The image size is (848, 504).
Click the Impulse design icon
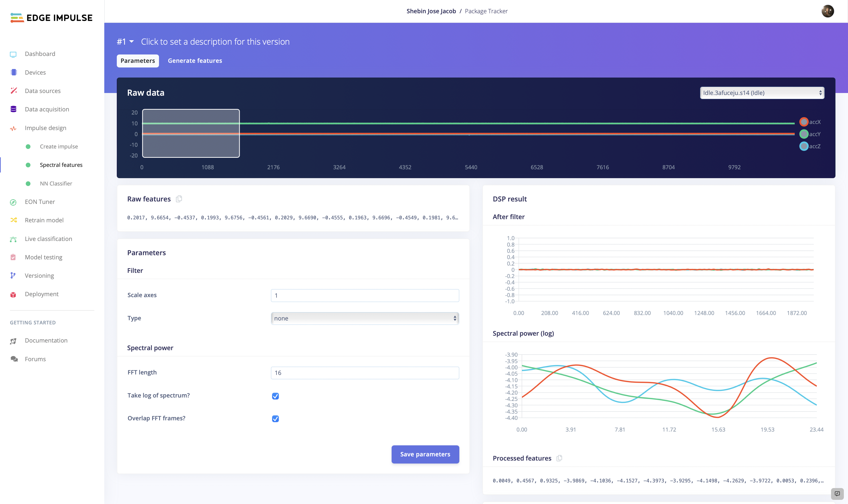(x=13, y=128)
